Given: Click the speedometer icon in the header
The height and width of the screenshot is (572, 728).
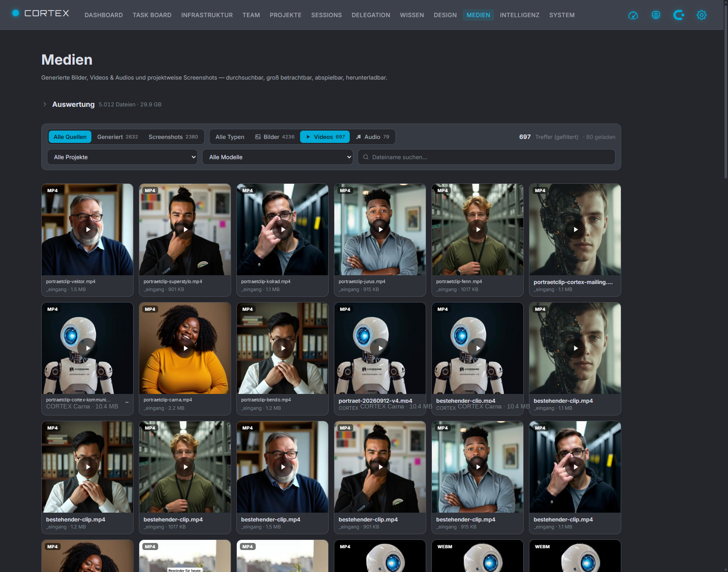Looking at the screenshot, I should [633, 15].
